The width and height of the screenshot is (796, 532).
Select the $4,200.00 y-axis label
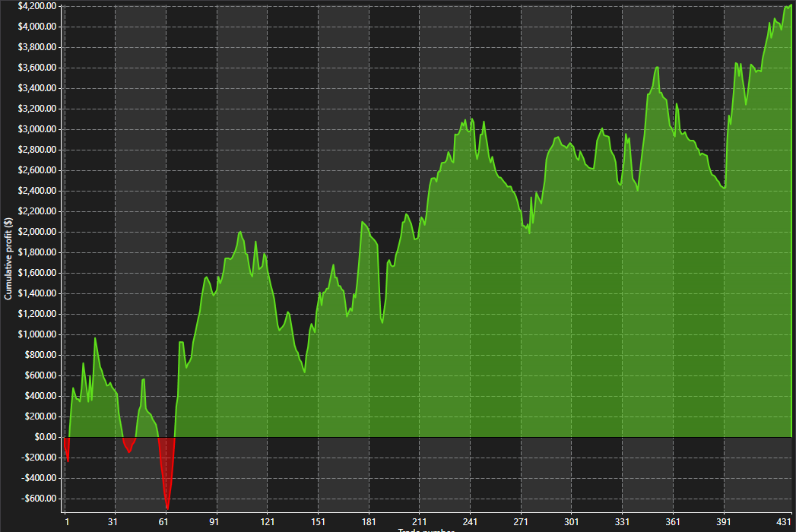click(37, 6)
